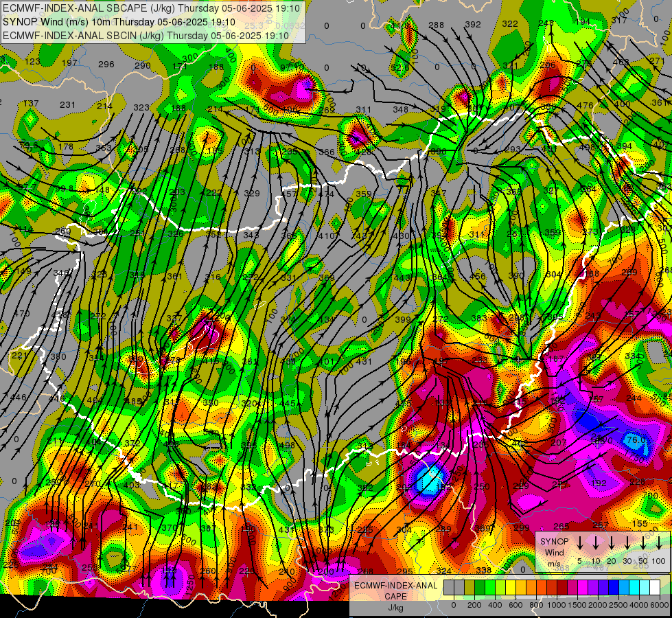The width and height of the screenshot is (672, 618).
Task: Click the 50 m/s wind arrow in legend
Action: (x=643, y=543)
